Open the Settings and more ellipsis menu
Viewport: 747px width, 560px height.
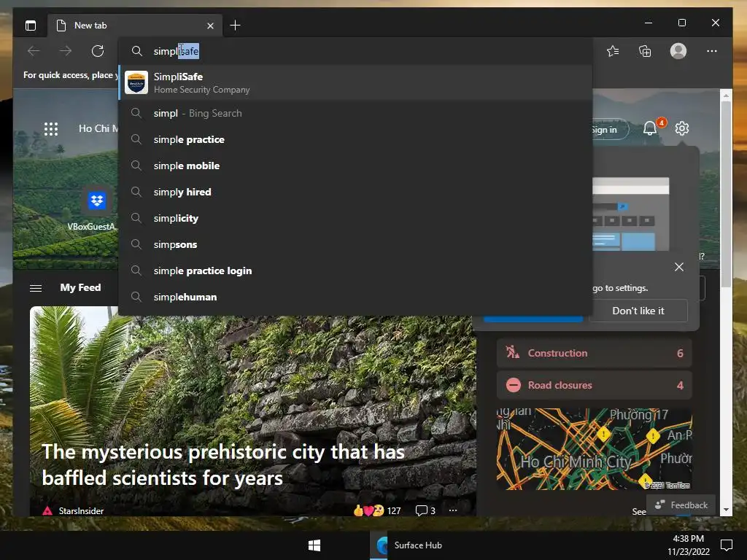[712, 51]
